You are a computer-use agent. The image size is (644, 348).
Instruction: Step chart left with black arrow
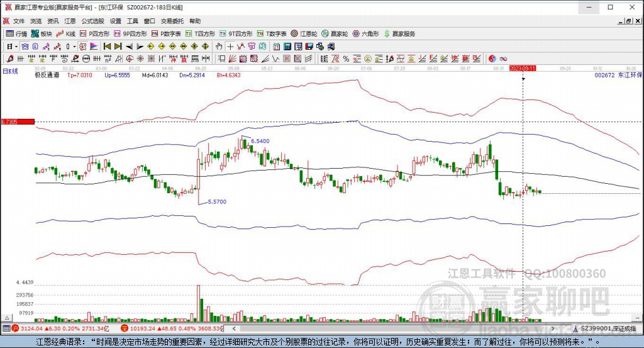click(129, 47)
